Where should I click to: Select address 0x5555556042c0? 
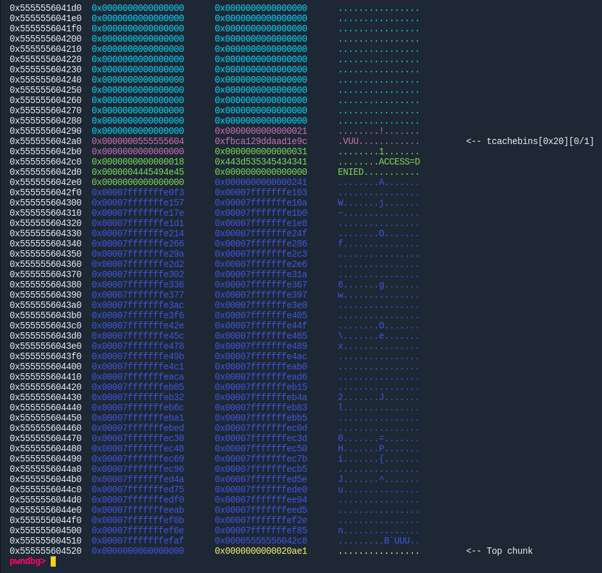pyautogui.click(x=45, y=162)
